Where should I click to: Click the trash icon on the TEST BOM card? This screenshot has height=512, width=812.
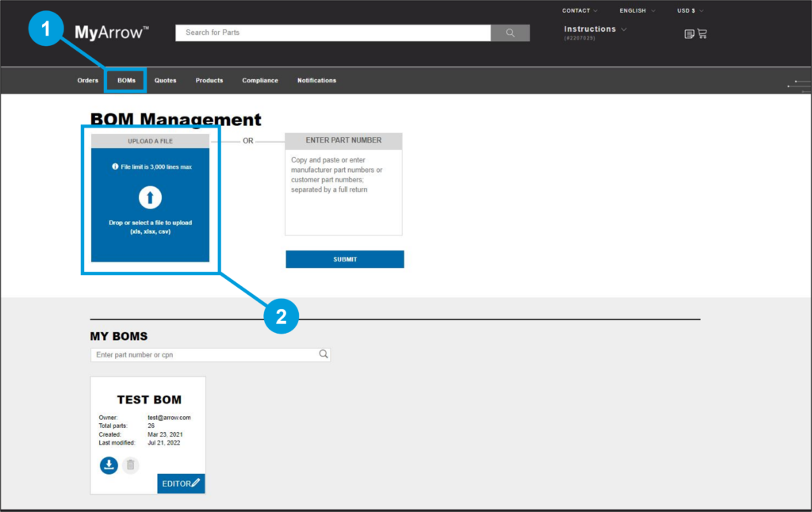click(130, 465)
